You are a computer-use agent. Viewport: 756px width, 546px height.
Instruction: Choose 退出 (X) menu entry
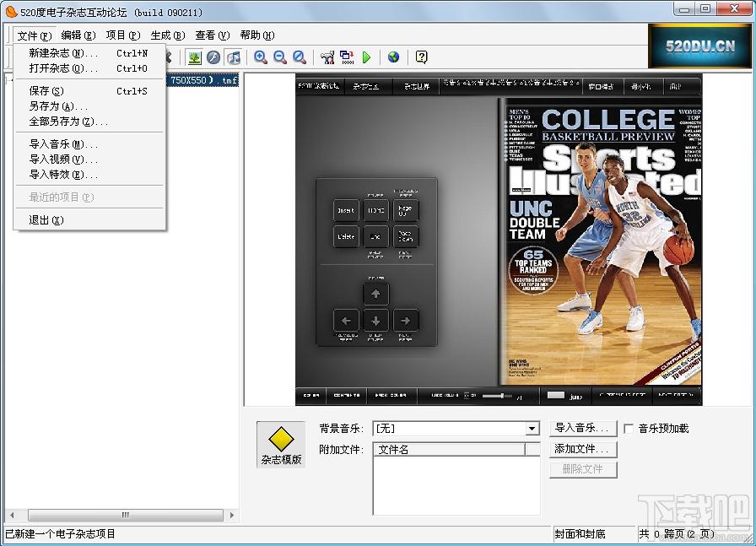tap(89, 220)
